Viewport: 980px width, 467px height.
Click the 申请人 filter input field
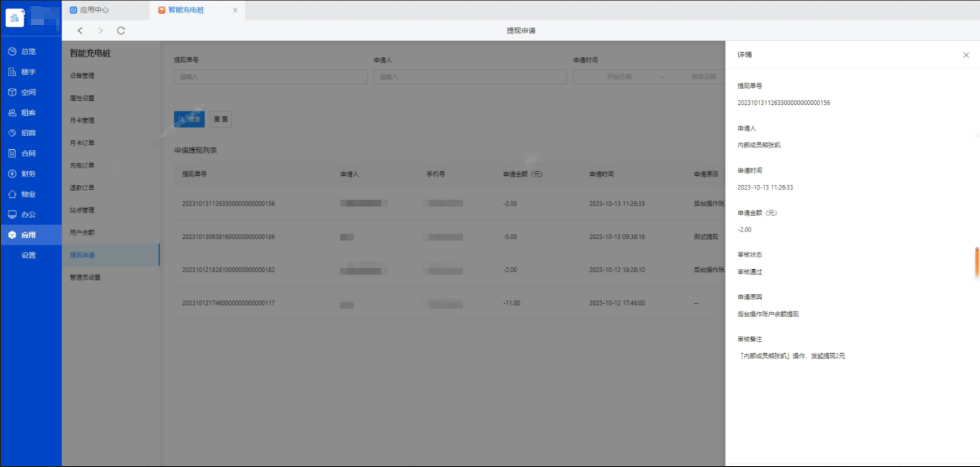point(470,77)
